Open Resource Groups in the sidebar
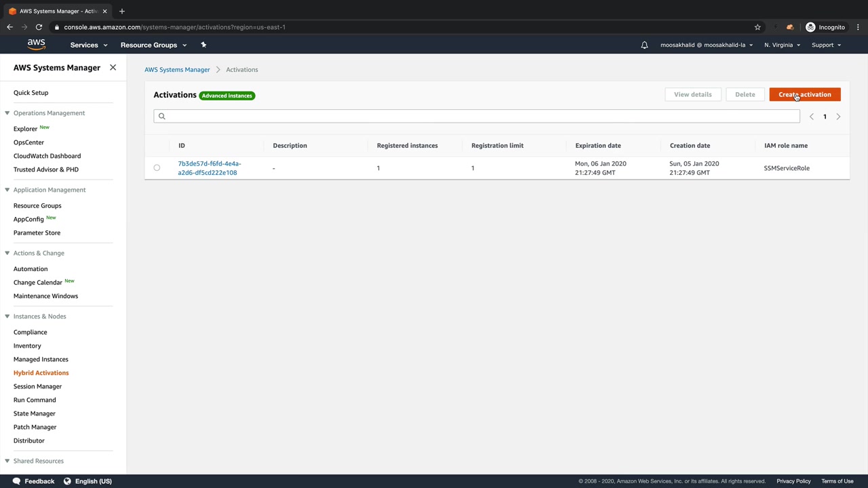 [x=37, y=205]
